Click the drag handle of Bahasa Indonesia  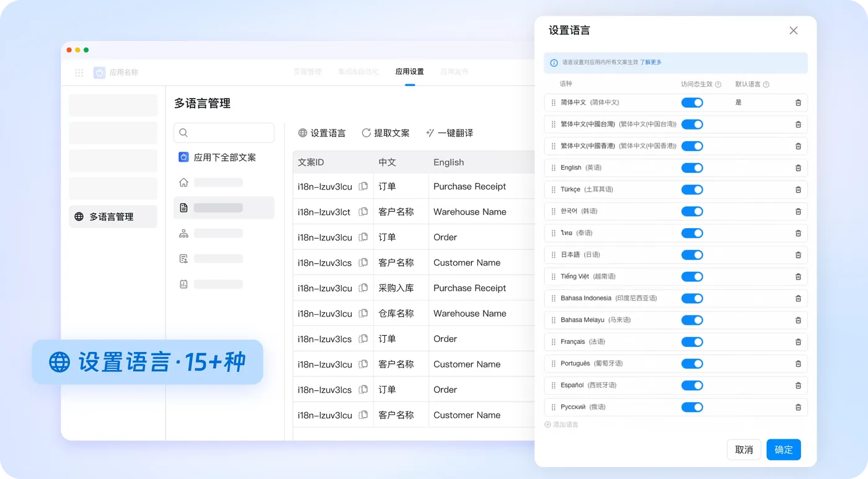[x=554, y=299]
